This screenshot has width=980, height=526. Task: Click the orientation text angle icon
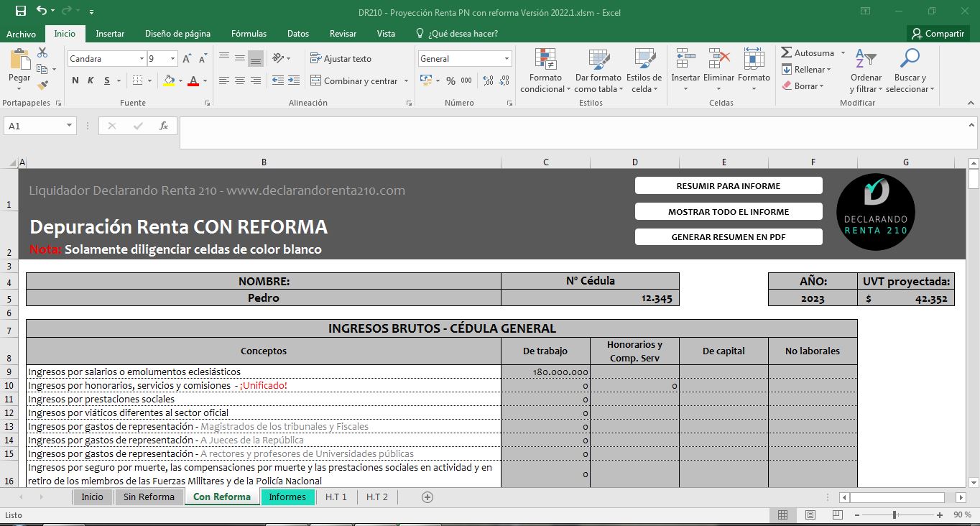point(279,59)
